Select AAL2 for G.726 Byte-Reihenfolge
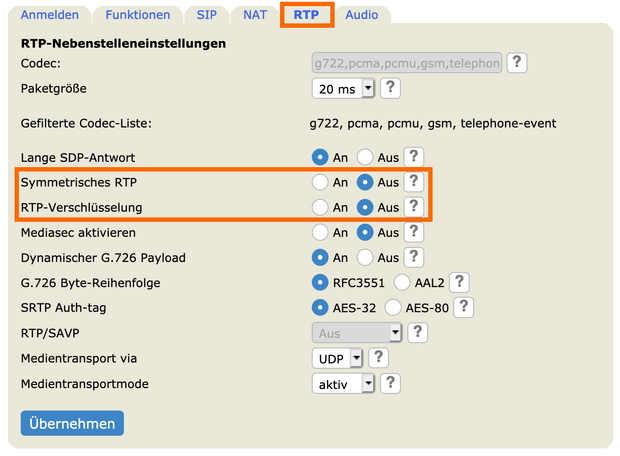620x456 pixels. (403, 282)
